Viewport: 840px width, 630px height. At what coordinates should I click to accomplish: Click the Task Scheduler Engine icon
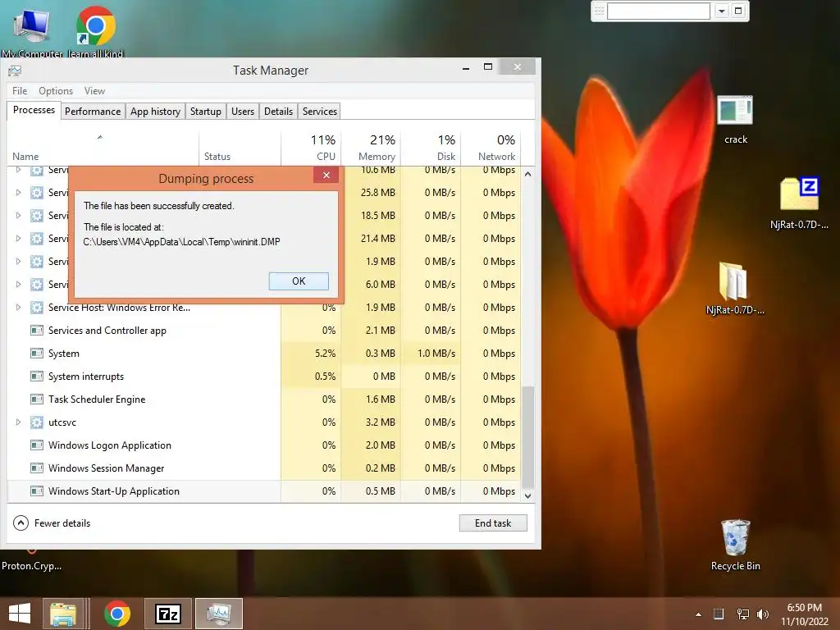[36, 399]
